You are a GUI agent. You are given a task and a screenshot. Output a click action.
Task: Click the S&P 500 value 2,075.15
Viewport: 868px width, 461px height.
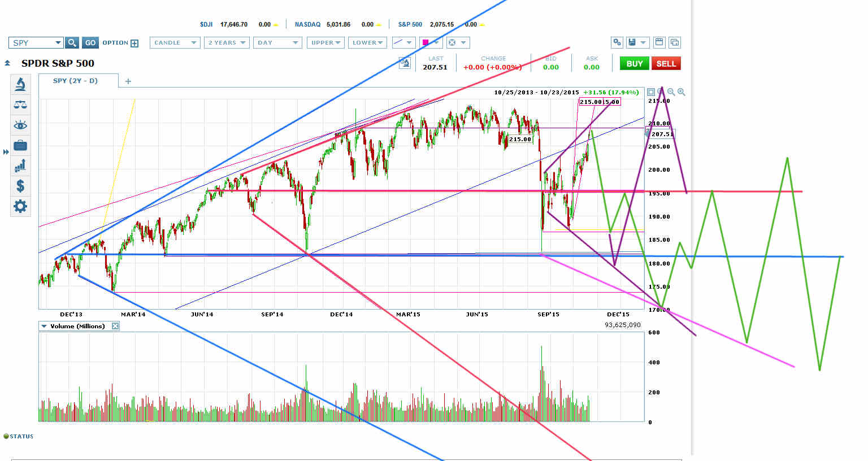point(442,24)
